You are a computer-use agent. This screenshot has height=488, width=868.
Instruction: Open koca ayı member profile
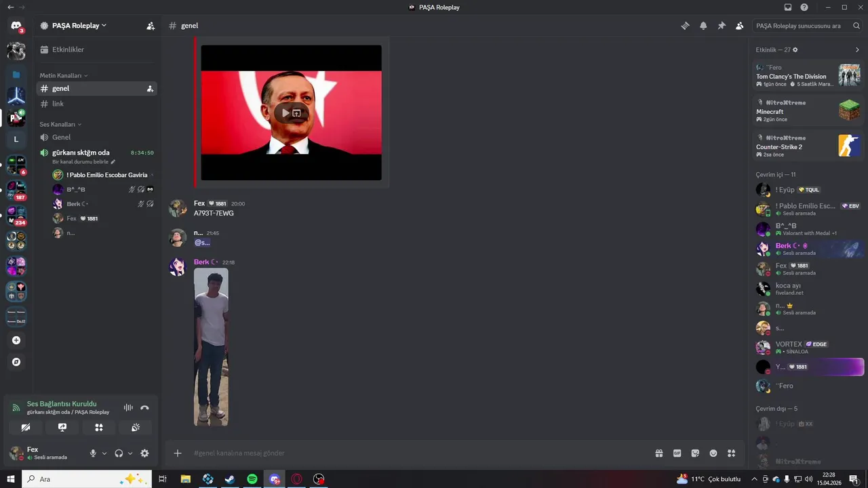click(x=808, y=289)
